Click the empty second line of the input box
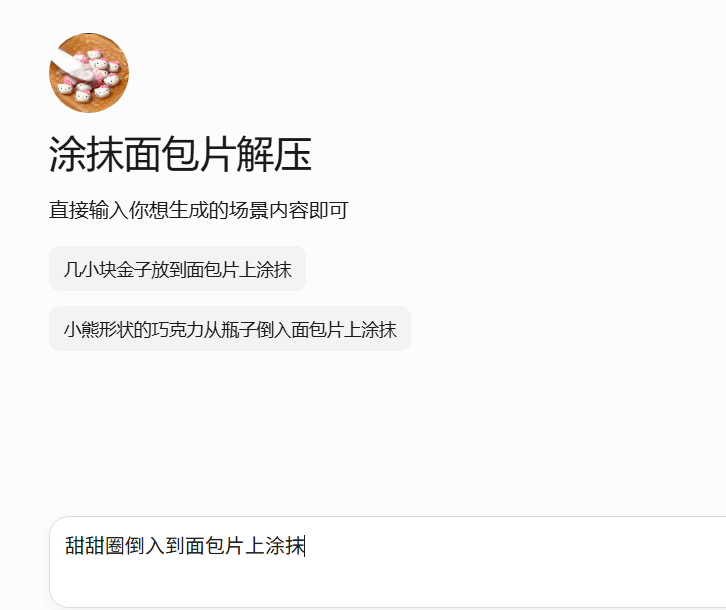The image size is (726, 610). 388,581
